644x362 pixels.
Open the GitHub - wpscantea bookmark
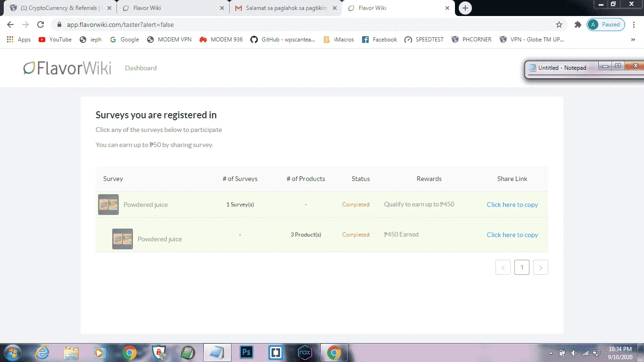point(283,40)
